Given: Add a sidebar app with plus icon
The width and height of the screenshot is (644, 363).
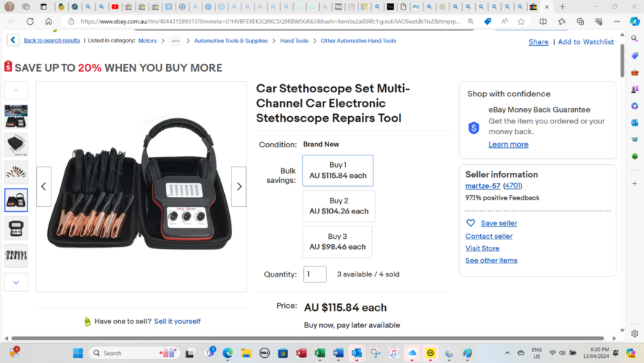Looking at the screenshot, I should point(635,184).
